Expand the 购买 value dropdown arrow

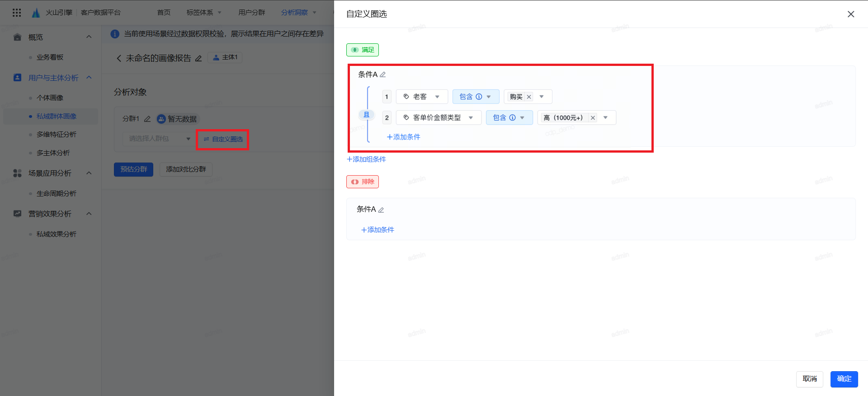pyautogui.click(x=542, y=97)
